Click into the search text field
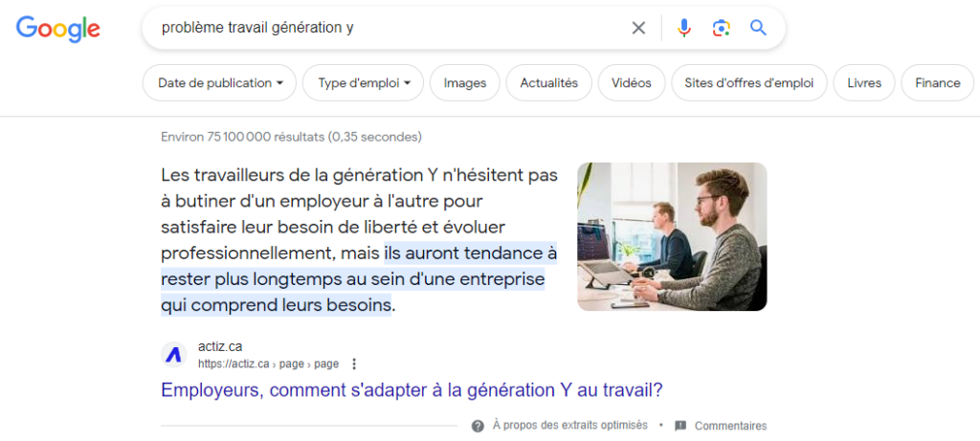The width and height of the screenshot is (980, 441). pyautogui.click(x=383, y=28)
